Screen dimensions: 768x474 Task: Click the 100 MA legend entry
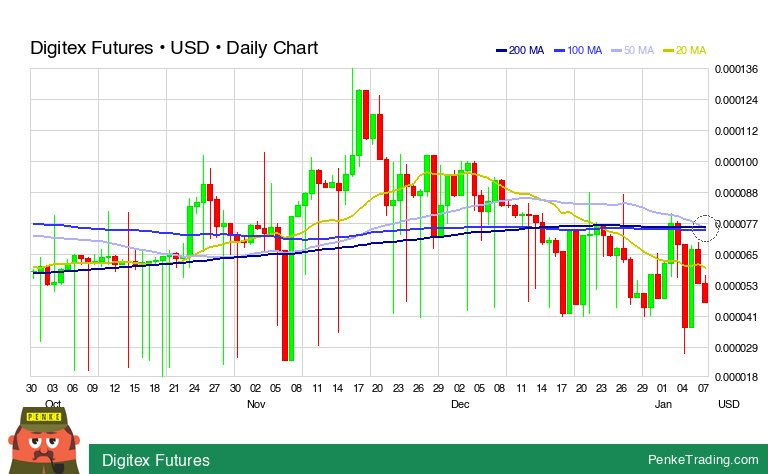(x=578, y=50)
